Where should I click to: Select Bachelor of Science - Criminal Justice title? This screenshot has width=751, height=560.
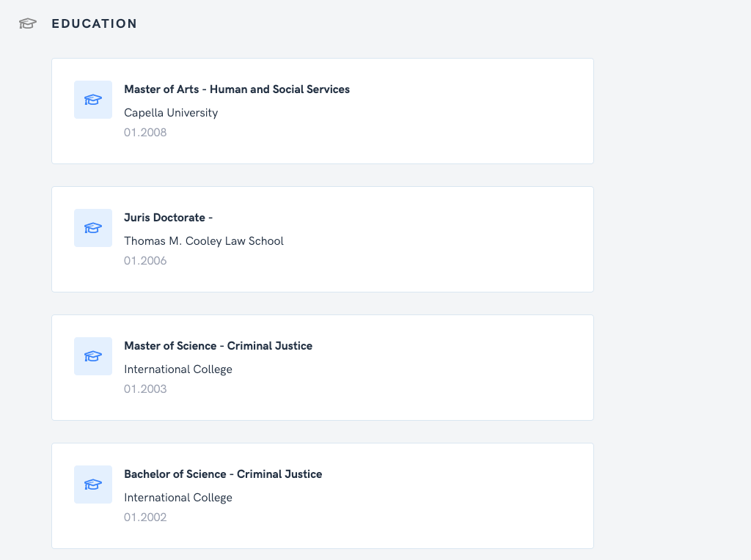click(x=222, y=474)
